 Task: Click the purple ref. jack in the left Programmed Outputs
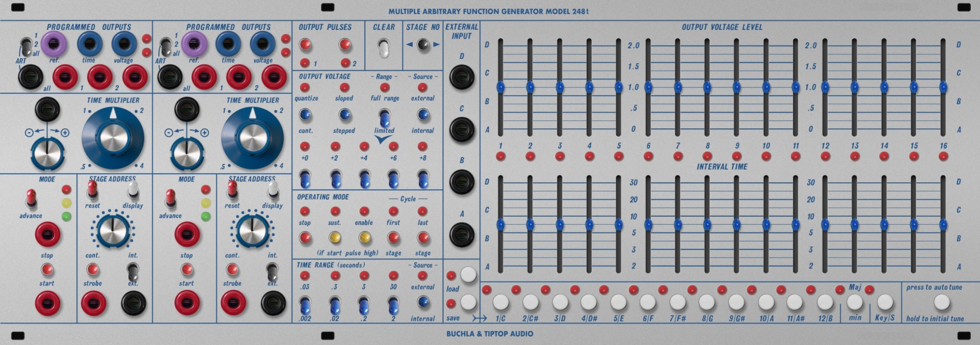tap(53, 43)
